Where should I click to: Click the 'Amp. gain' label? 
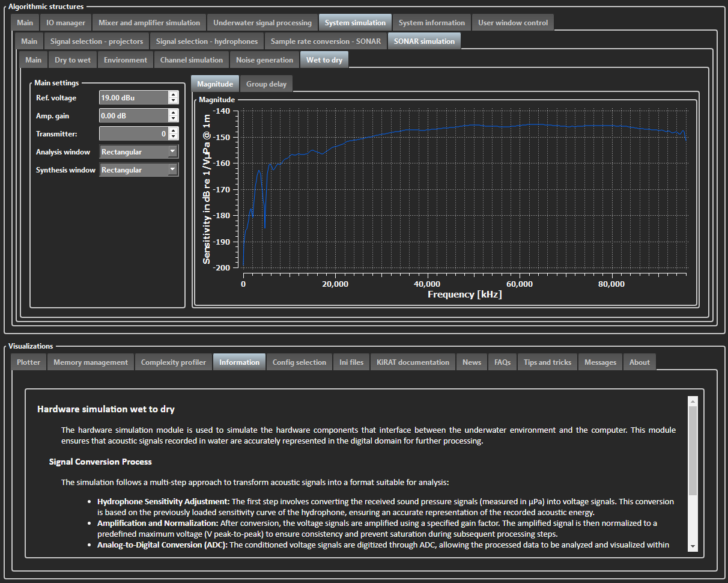(x=53, y=116)
